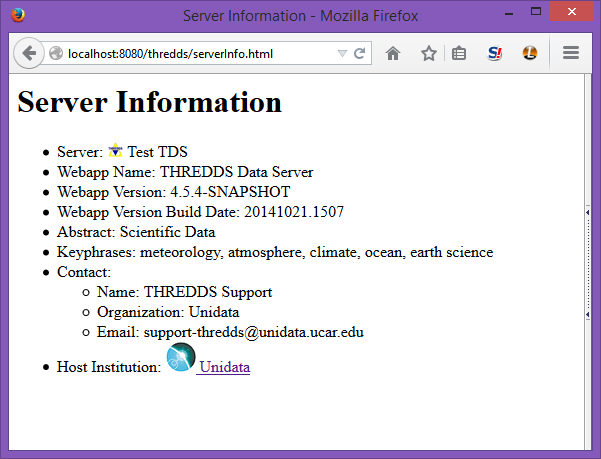The image size is (601, 459).
Task: Click the orange round extension icon
Action: coord(530,53)
